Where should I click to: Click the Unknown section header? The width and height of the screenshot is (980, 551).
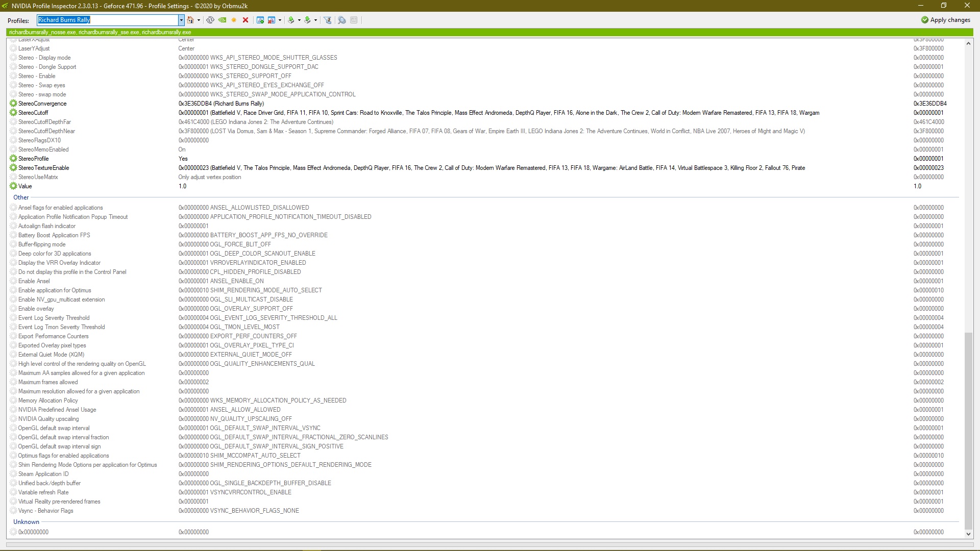[26, 522]
